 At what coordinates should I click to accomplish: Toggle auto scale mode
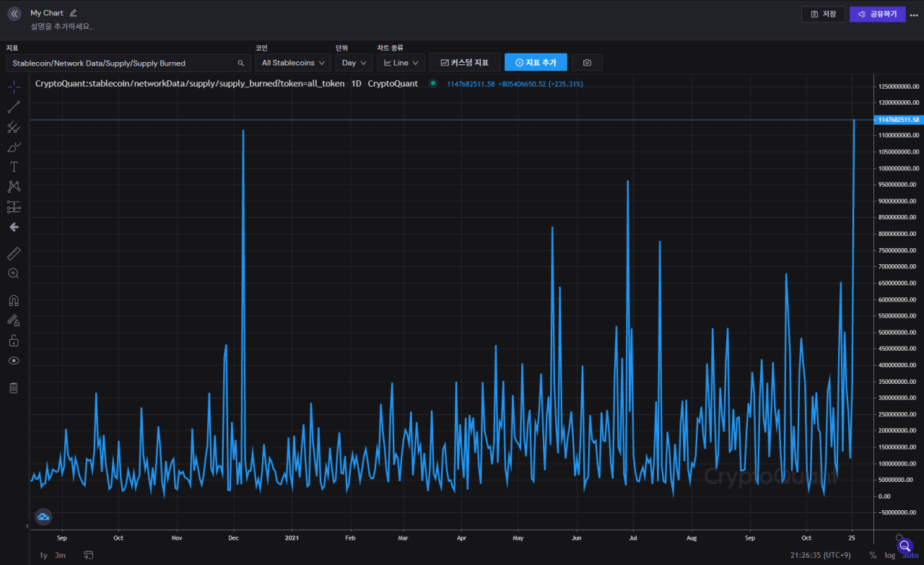tap(910, 555)
